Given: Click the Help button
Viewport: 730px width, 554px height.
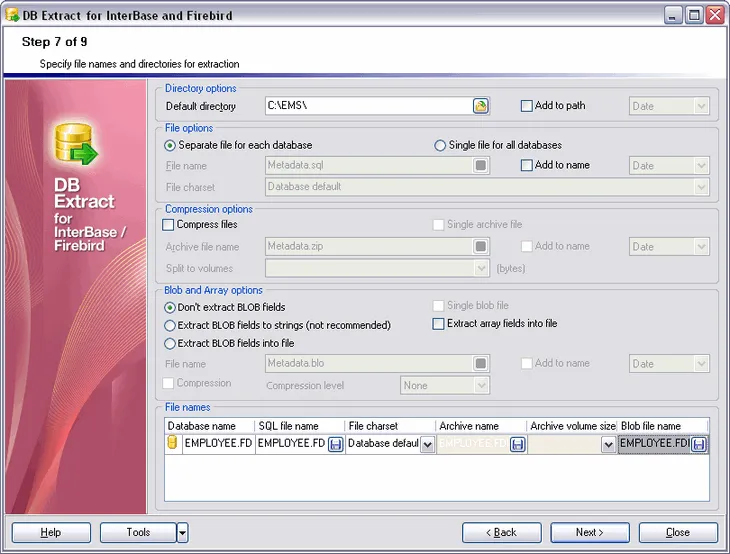Looking at the screenshot, I should coord(51,532).
